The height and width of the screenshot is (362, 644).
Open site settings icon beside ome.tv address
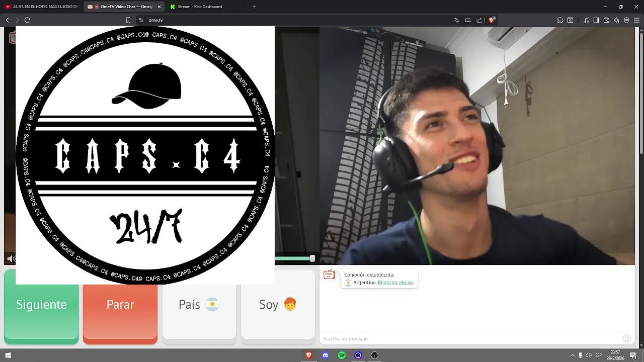tap(141, 20)
